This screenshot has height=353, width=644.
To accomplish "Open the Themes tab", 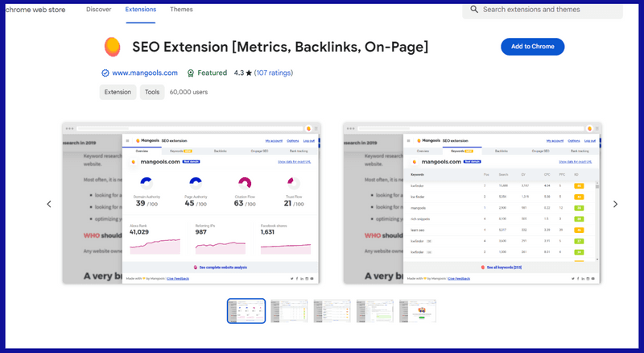I will [181, 10].
